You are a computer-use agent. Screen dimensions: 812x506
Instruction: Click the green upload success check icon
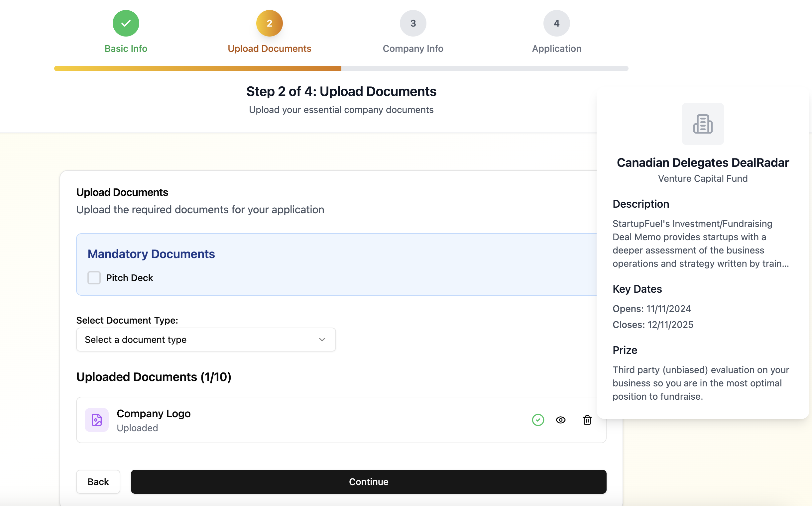tap(538, 420)
